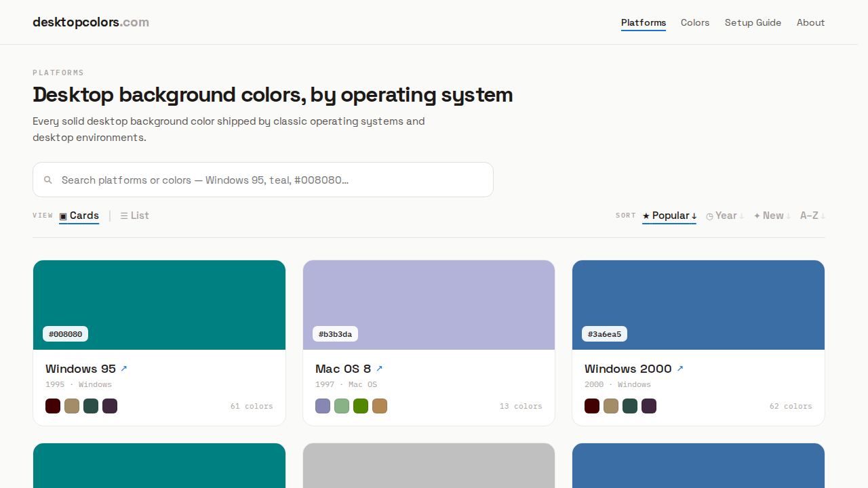
Task: Open the Setup Guide nav tab
Action: click(x=753, y=22)
